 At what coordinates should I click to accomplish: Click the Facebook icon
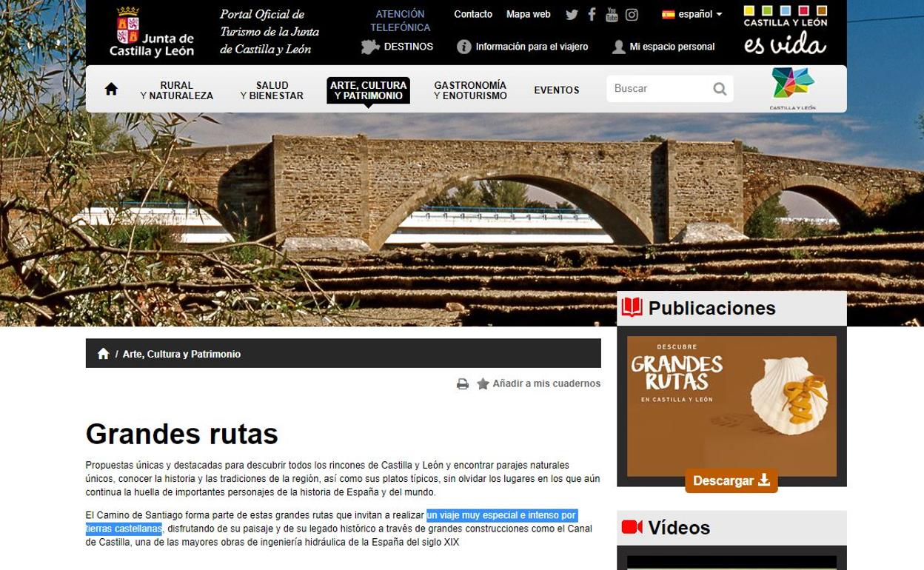point(591,14)
